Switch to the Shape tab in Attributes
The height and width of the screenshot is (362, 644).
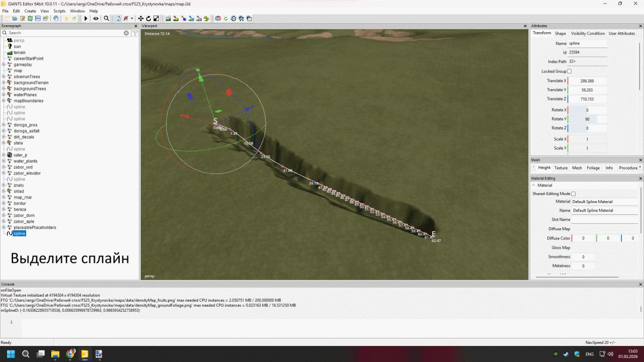pyautogui.click(x=560, y=34)
